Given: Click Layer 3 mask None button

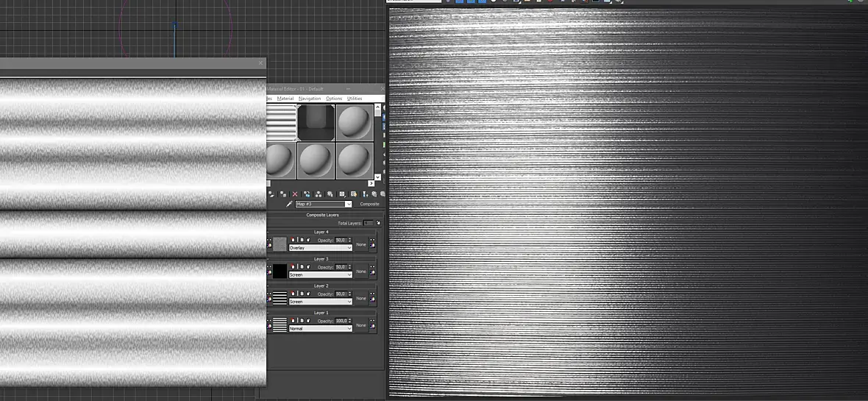Looking at the screenshot, I should click(x=361, y=272).
